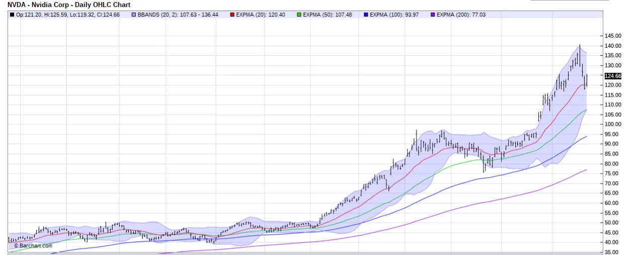Click the 120.00 price axis label
The height and width of the screenshot is (255, 644).
pyautogui.click(x=613, y=85)
